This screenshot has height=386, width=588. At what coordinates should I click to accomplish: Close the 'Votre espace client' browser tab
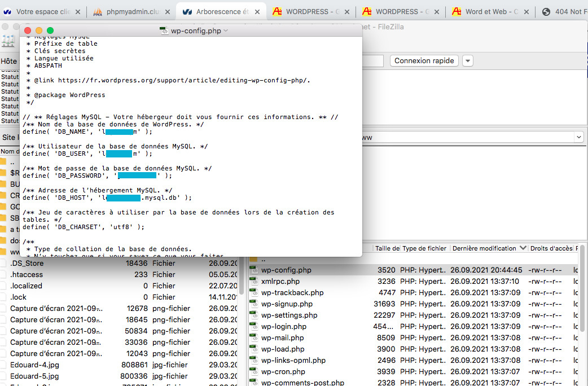[77, 12]
